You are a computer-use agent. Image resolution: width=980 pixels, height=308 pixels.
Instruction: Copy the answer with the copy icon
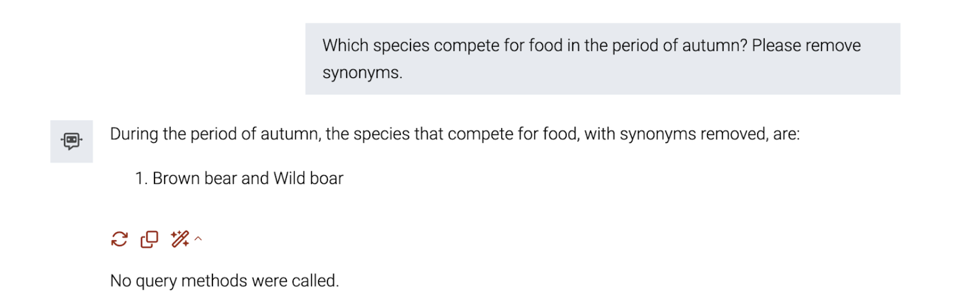coord(149,239)
